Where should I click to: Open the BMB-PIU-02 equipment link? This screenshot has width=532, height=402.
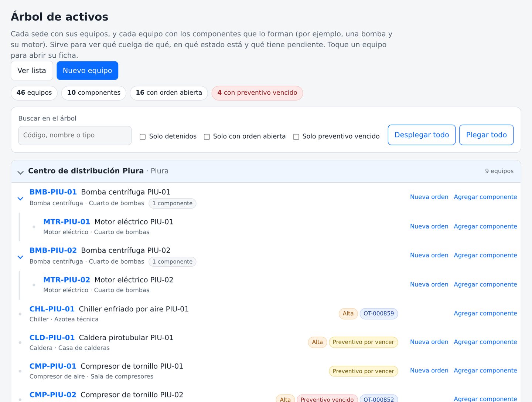point(53,250)
